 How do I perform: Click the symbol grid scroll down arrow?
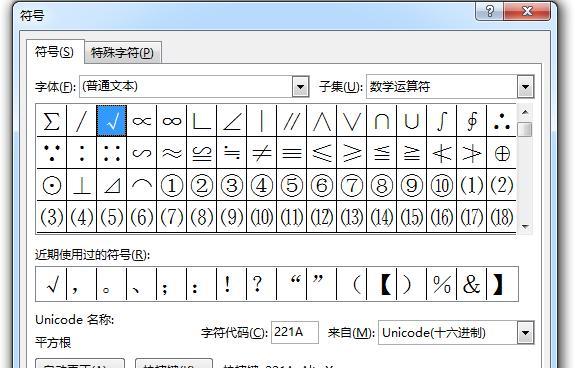pyautogui.click(x=525, y=227)
